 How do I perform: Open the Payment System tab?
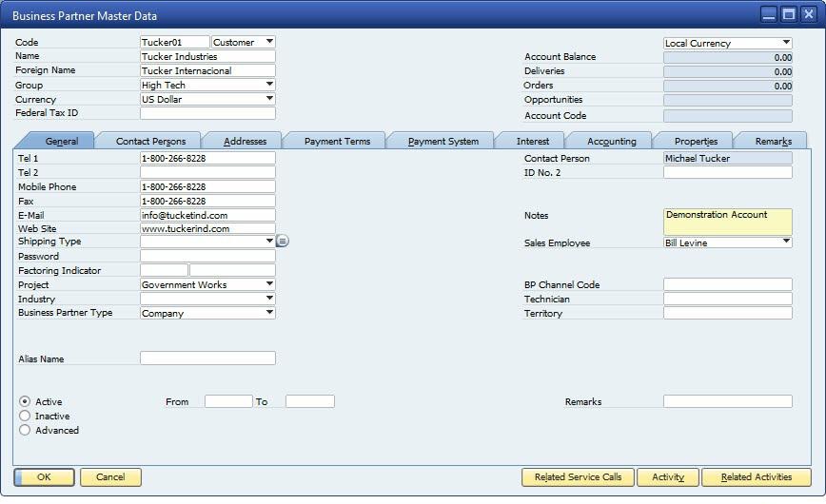[x=443, y=141]
